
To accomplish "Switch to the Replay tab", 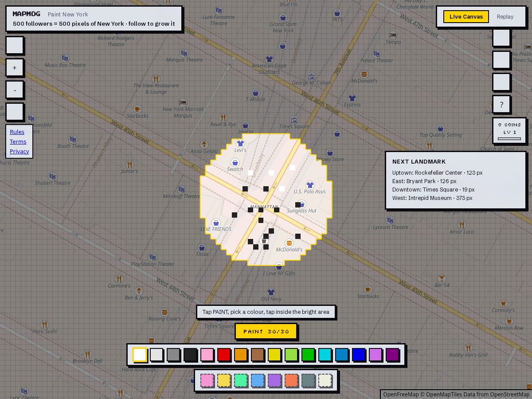I will [x=505, y=16].
